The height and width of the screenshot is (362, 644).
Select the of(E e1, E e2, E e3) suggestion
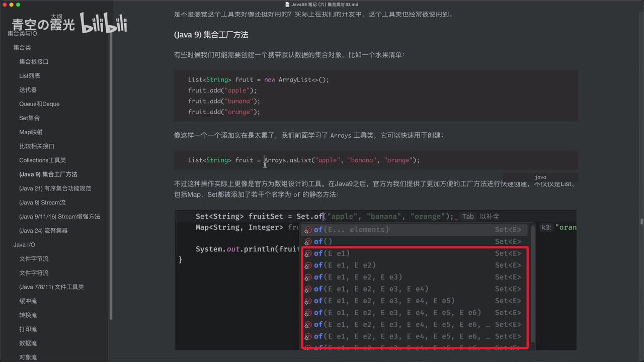[x=415, y=277]
